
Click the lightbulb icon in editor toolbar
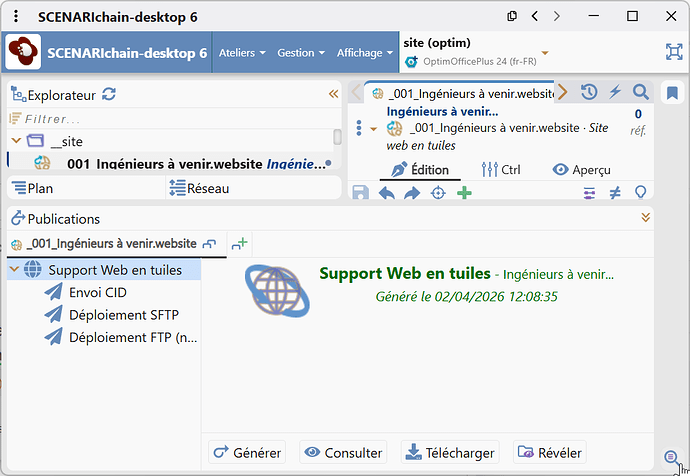(x=641, y=192)
